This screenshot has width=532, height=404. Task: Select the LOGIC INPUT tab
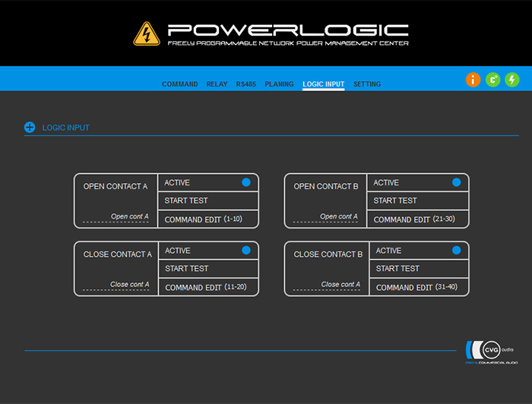click(323, 84)
